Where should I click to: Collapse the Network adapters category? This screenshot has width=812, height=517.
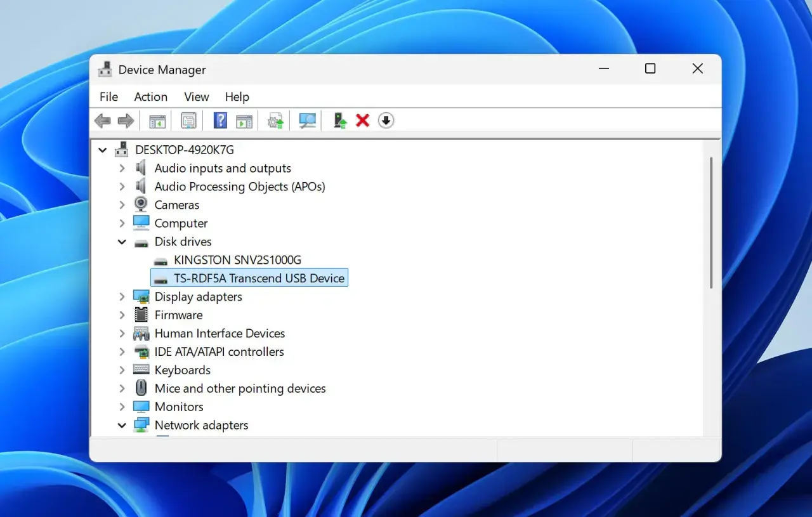pyautogui.click(x=122, y=425)
